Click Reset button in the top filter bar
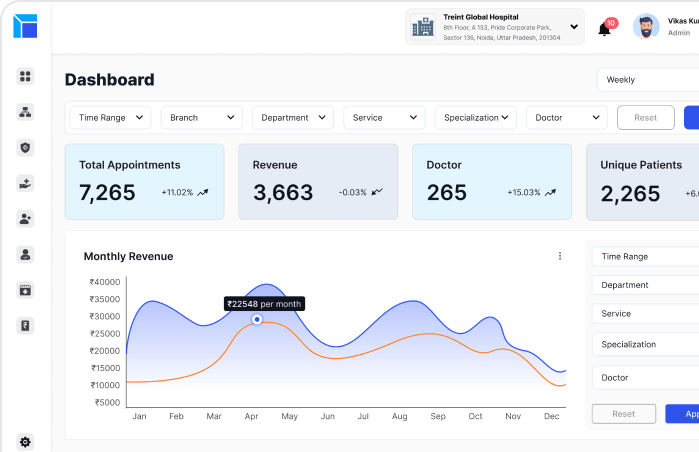Image resolution: width=699 pixels, height=452 pixels. pyautogui.click(x=646, y=118)
